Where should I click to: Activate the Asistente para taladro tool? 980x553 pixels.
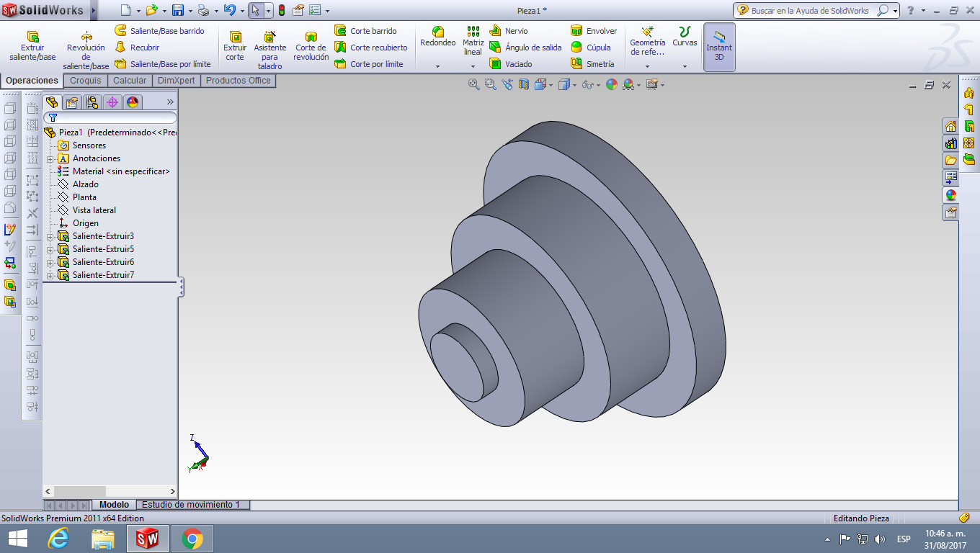pos(270,46)
